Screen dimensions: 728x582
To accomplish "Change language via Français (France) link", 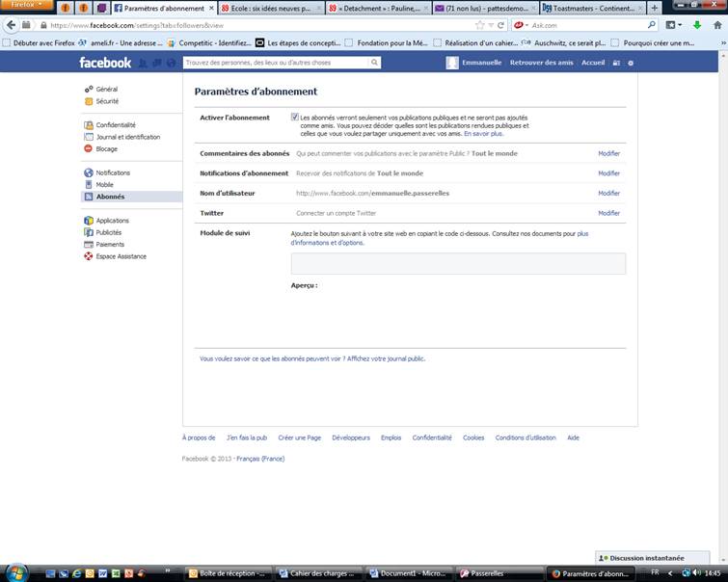I will coord(260,459).
